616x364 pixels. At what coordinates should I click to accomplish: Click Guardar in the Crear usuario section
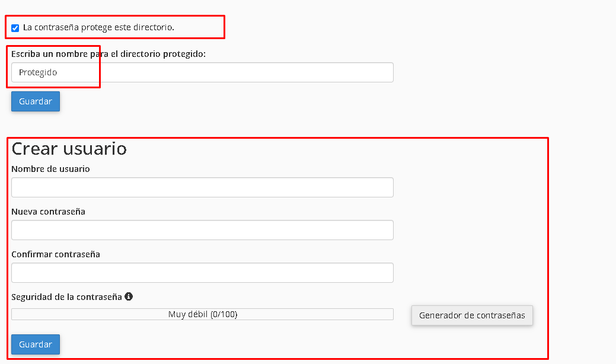pyautogui.click(x=36, y=344)
